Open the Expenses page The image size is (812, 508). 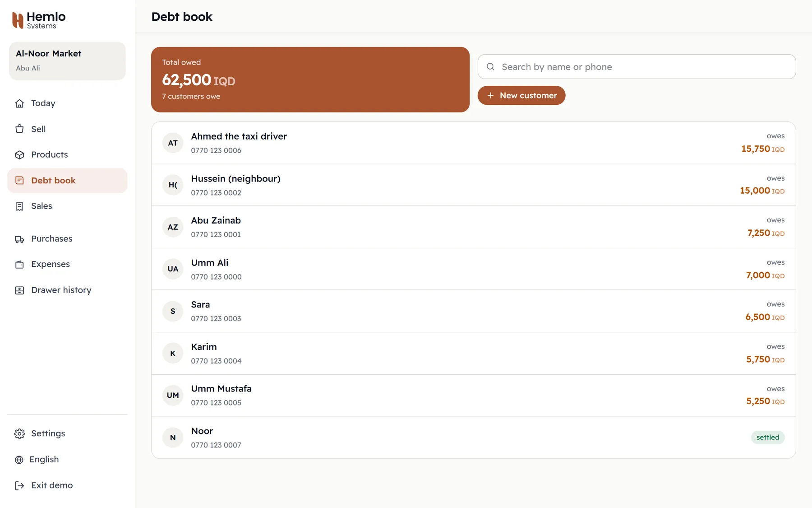(x=67, y=264)
